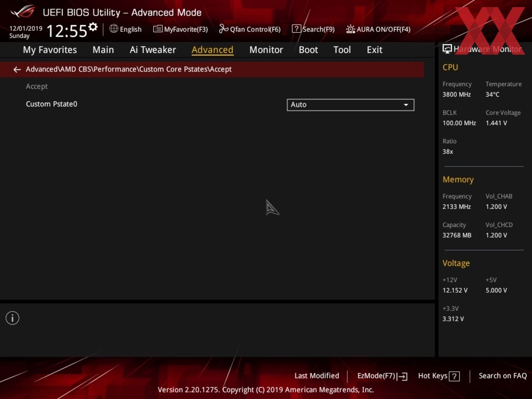
Task: Click the Custom Pstate0 dropdown arrow
Action: coord(406,105)
